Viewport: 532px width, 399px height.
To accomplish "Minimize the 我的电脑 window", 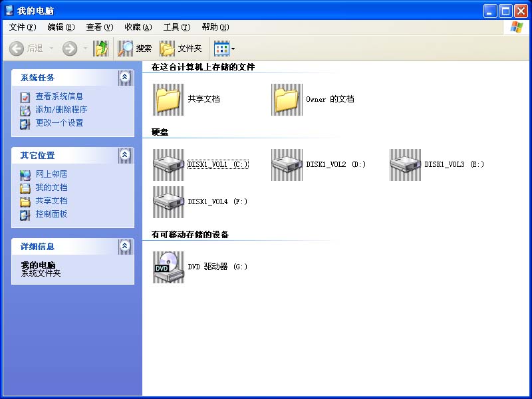I will tap(490, 11).
